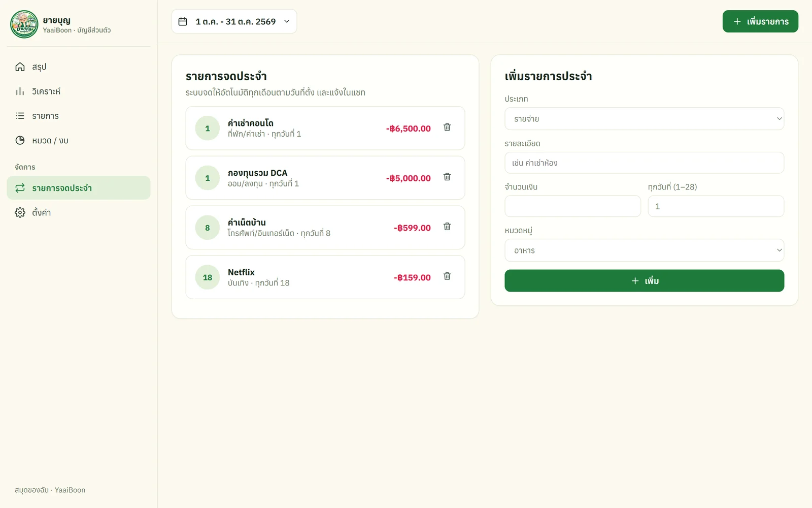Screen dimensions: 812x508
Task: Remove the Netflix entry with trash icon
Action: [x=447, y=276]
